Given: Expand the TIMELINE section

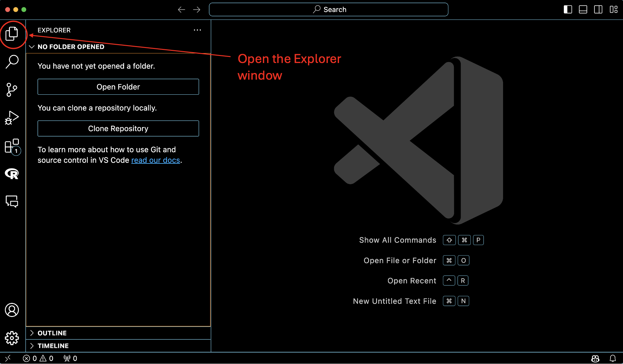Looking at the screenshot, I should pyautogui.click(x=118, y=346).
